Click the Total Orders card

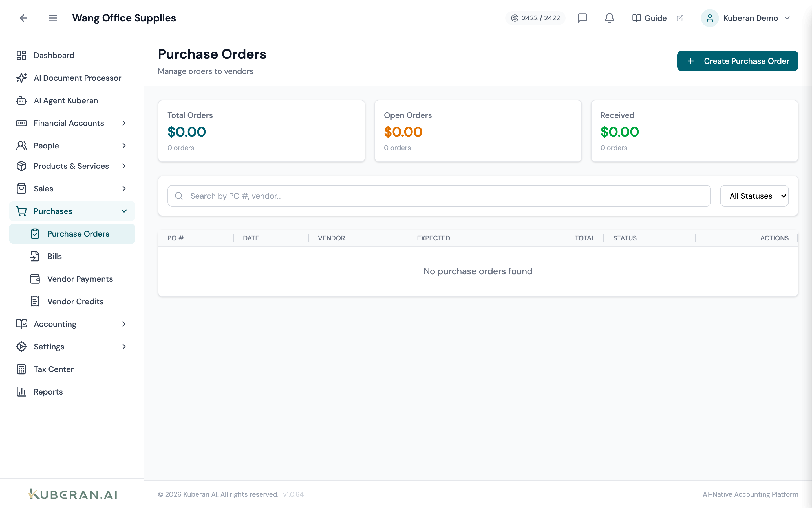coord(261,131)
